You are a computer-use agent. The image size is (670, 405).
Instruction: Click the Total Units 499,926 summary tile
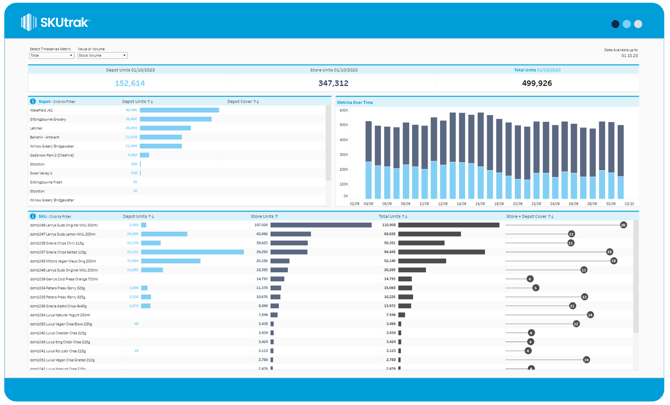pos(537,83)
